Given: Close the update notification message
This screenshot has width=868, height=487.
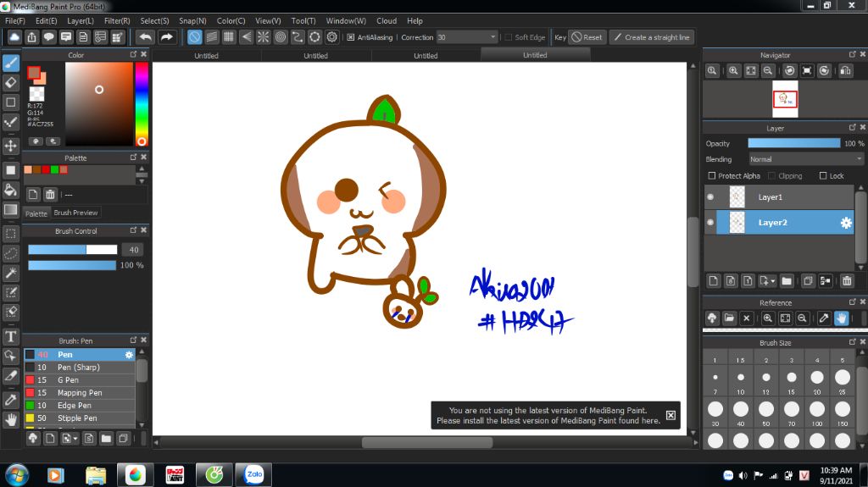Looking at the screenshot, I should [x=670, y=415].
